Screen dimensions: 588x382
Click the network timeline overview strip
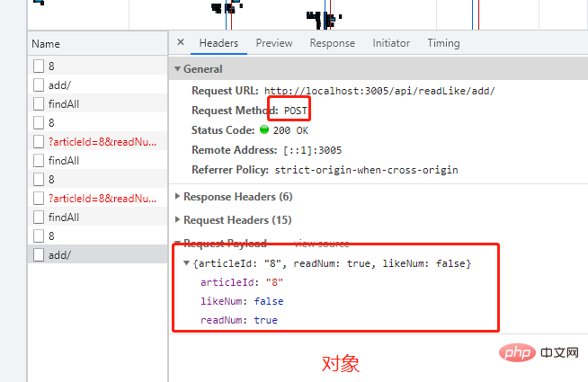pos(307,14)
